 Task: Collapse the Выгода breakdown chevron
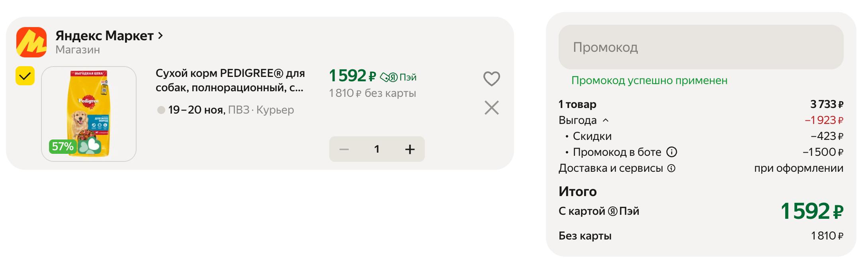606,120
